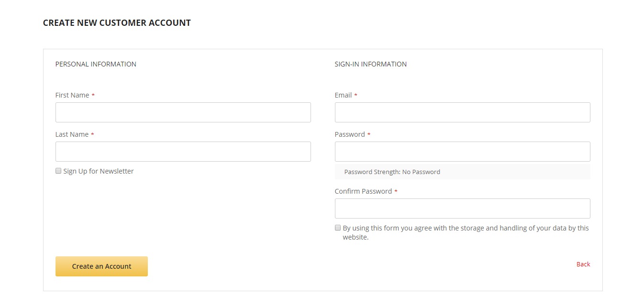Click the Sign Up for Newsletter label
Screen dimensions: 644x296
99,171
